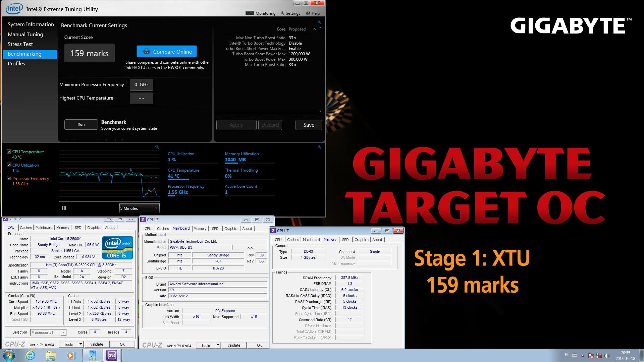Click Compare Online button
This screenshot has height=362, width=644.
coord(167,52)
